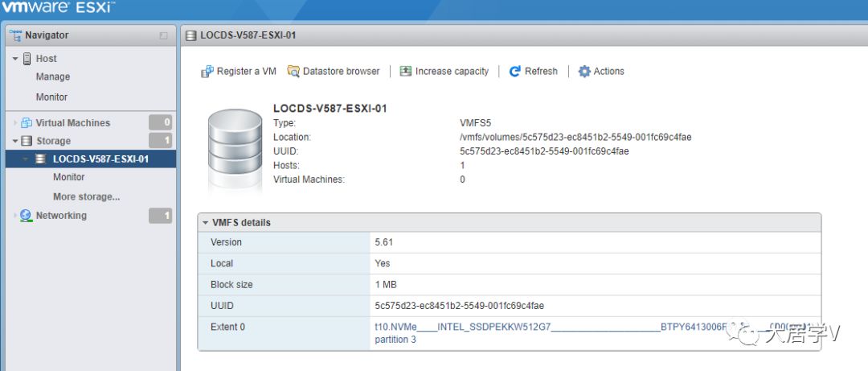This screenshot has width=868, height=371.
Task: Click the Refresh button
Action: pyautogui.click(x=534, y=72)
